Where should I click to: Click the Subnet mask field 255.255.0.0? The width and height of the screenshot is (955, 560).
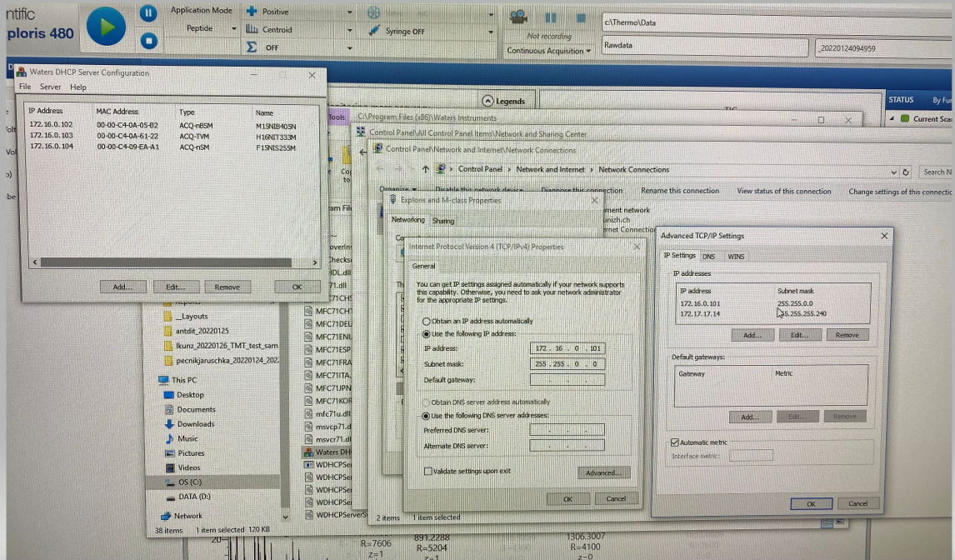pyautogui.click(x=567, y=364)
